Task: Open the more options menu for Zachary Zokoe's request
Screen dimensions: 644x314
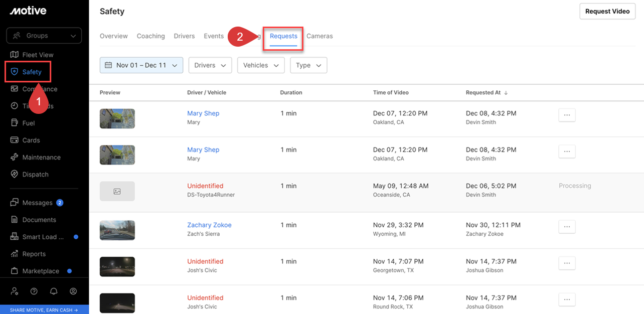Action: [x=567, y=227]
